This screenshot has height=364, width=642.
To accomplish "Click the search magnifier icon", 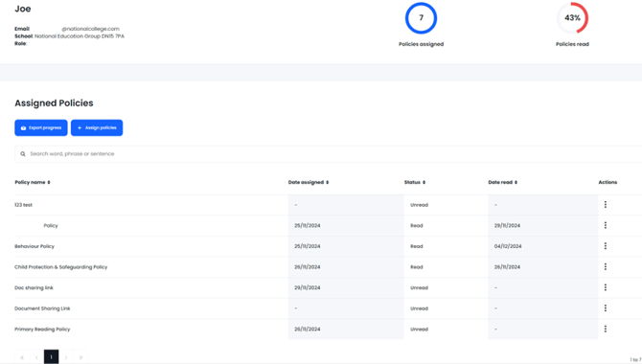I will tap(23, 154).
